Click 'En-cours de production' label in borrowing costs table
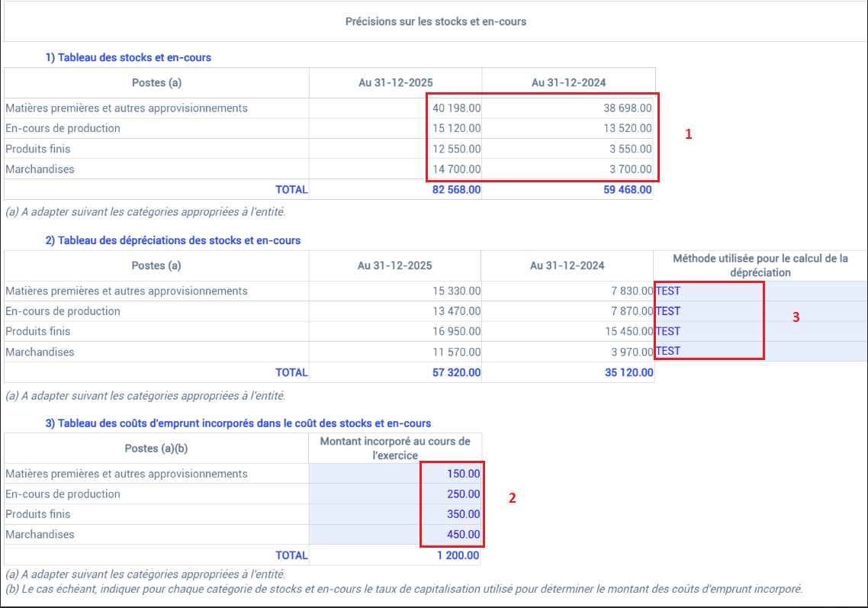 [63, 494]
